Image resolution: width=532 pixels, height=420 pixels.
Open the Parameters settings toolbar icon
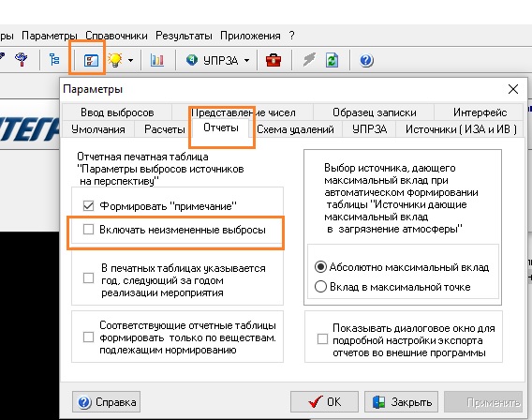91,60
